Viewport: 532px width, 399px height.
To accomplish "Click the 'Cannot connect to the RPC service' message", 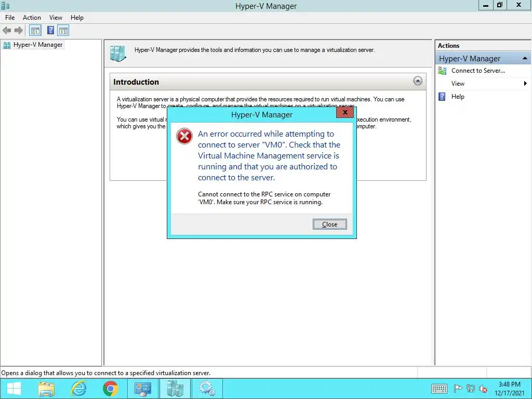I will coord(264,198).
